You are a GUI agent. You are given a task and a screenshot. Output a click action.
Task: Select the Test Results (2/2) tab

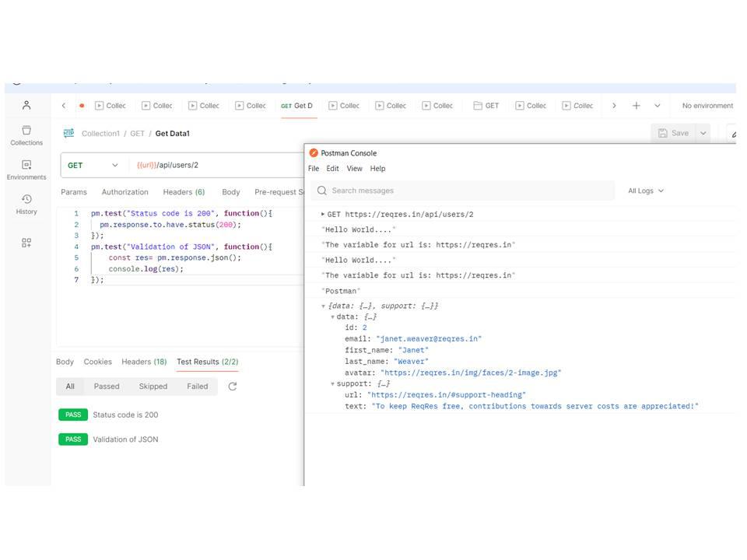click(x=207, y=362)
